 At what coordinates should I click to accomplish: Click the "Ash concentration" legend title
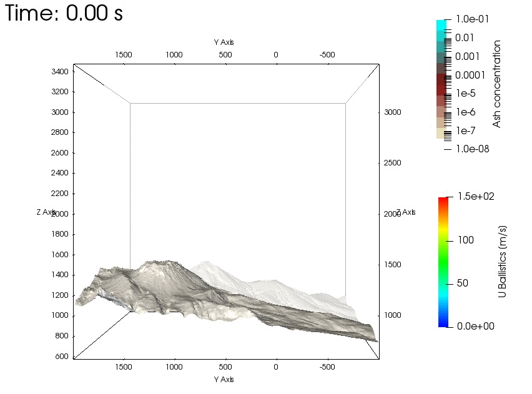(496, 84)
